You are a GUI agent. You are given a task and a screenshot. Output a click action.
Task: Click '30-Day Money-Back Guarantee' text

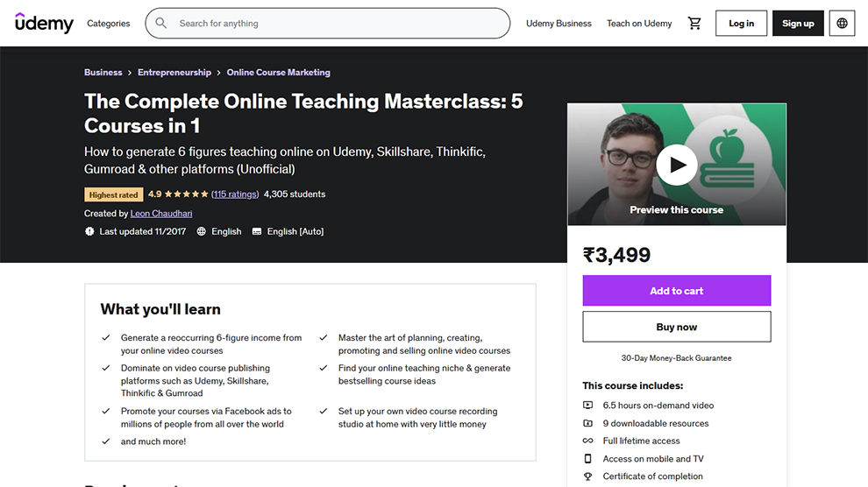pos(677,358)
